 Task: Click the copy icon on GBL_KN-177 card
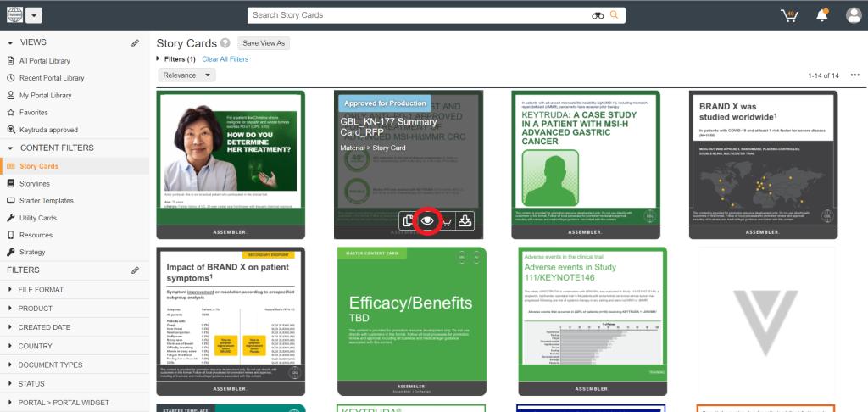tap(408, 221)
